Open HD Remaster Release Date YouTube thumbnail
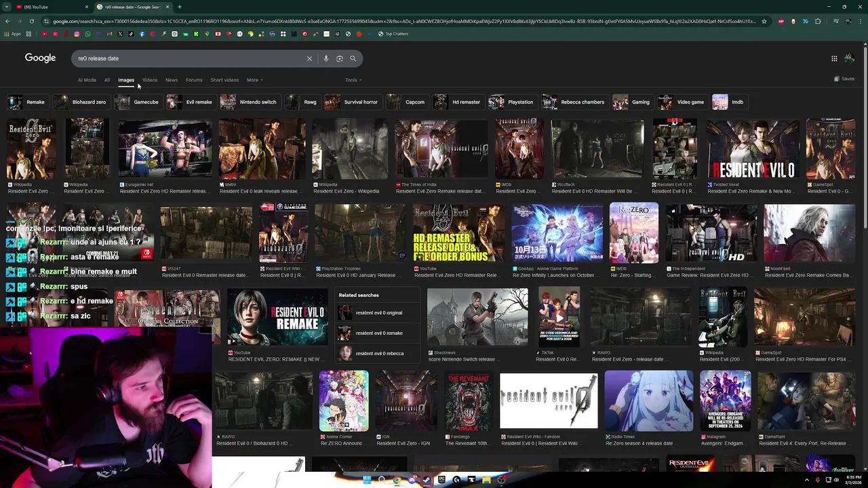Image resolution: width=868 pixels, height=488 pixels. coord(458,233)
